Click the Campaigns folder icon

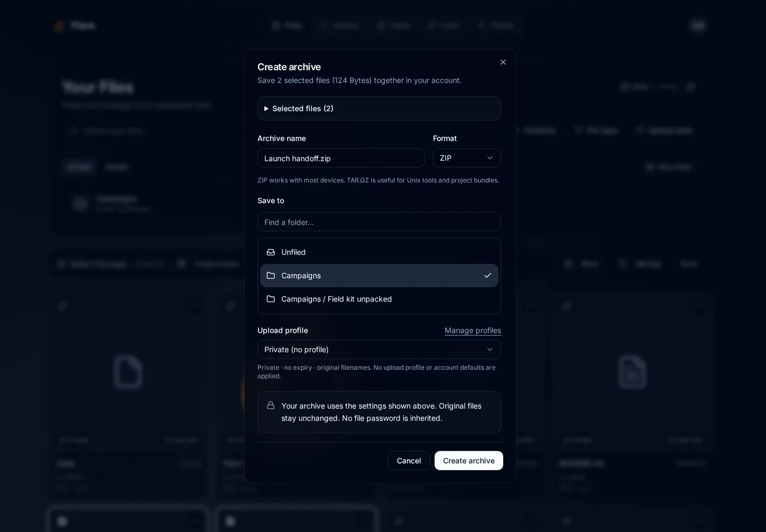pyautogui.click(x=271, y=276)
